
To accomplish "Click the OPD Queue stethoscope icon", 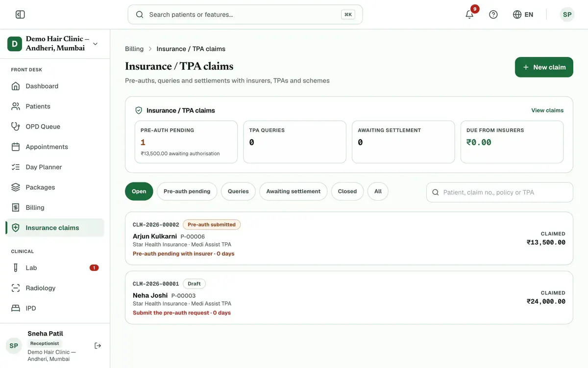I will [16, 126].
